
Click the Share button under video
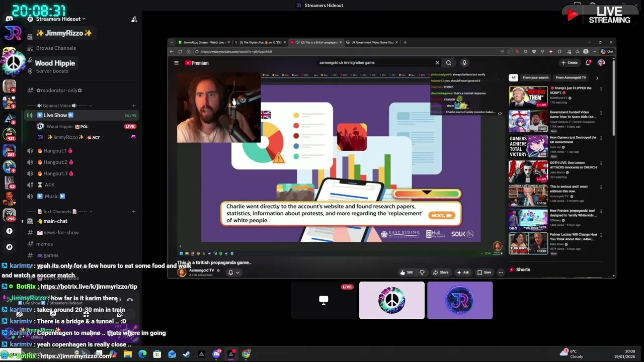tap(441, 273)
